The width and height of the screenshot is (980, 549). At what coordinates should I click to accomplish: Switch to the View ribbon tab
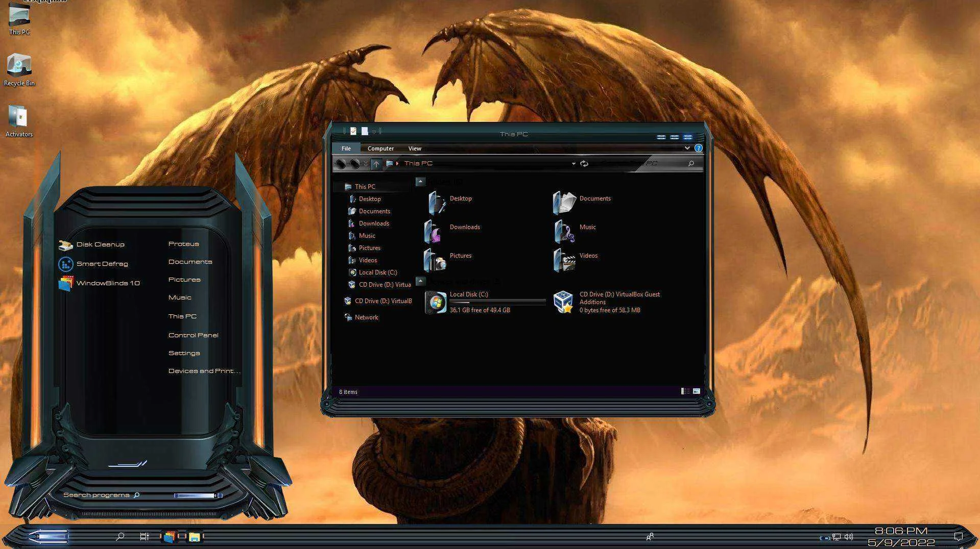click(415, 148)
